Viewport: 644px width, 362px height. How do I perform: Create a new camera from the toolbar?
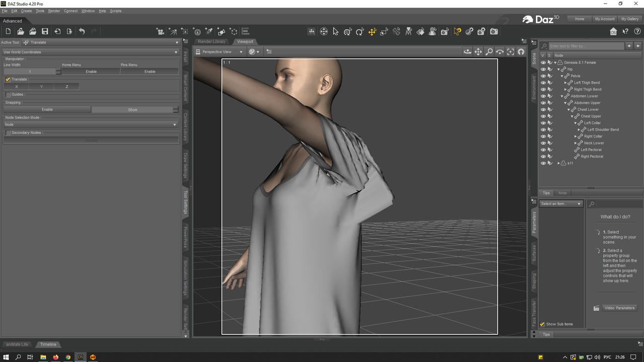click(160, 32)
